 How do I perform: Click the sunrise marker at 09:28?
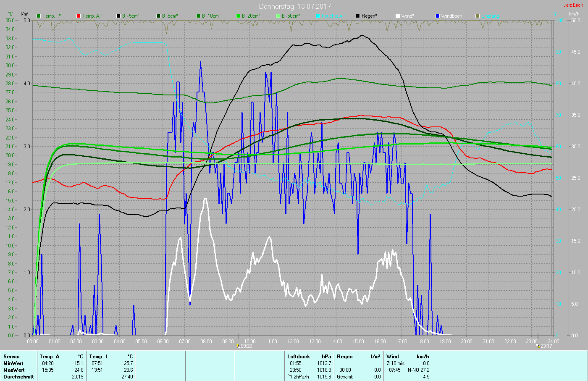click(x=238, y=346)
